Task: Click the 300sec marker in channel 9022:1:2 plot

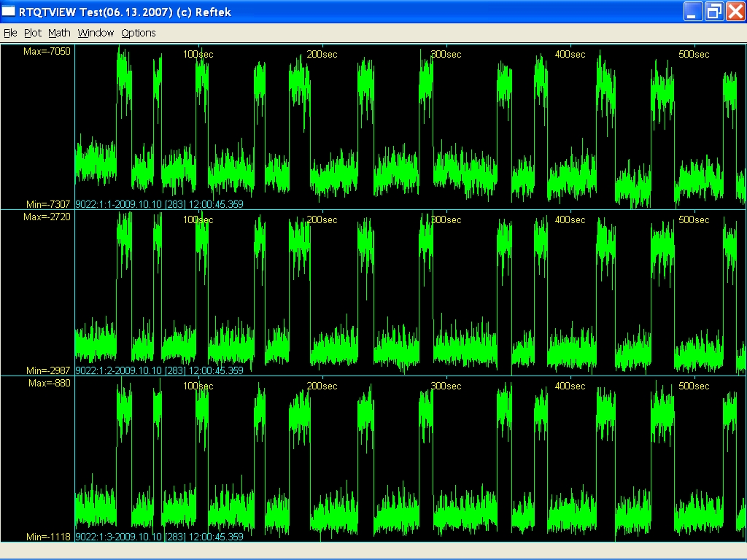Action: click(x=446, y=220)
